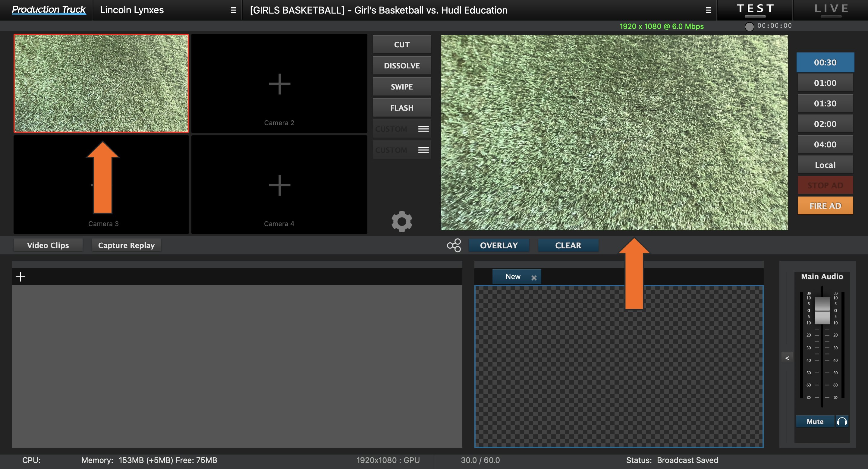
Task: Click the 30.0 / 60.0 frame rate text
Action: click(x=480, y=460)
